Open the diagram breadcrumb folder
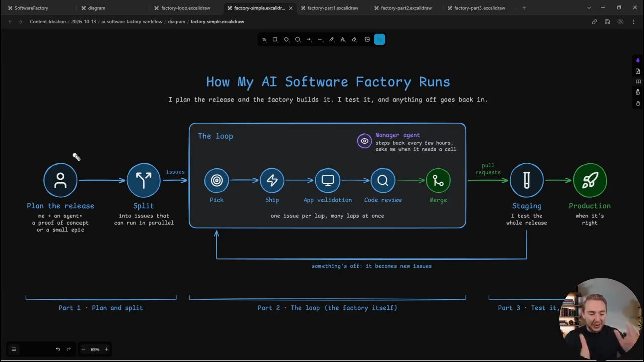Image resolution: width=644 pixels, height=362 pixels. point(176,22)
